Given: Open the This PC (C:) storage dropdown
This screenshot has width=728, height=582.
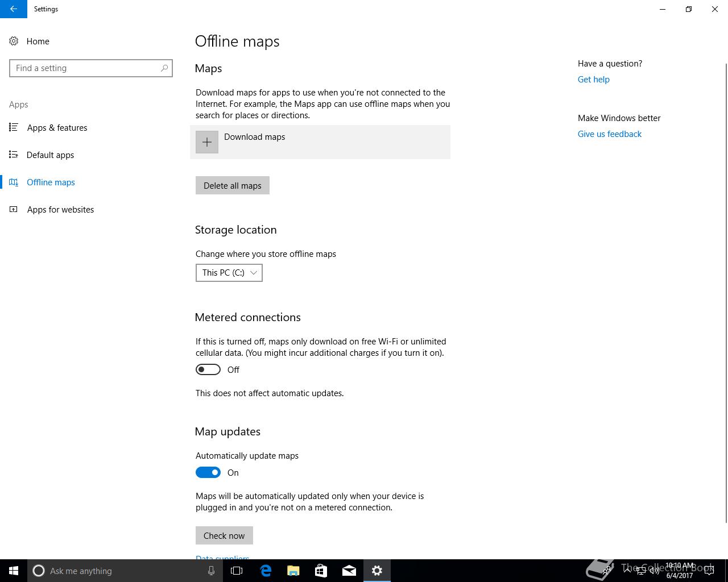Looking at the screenshot, I should point(229,273).
